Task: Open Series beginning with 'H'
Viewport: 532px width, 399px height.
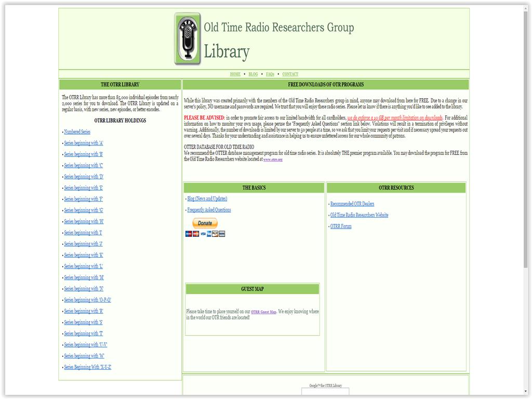Action: [x=84, y=221]
